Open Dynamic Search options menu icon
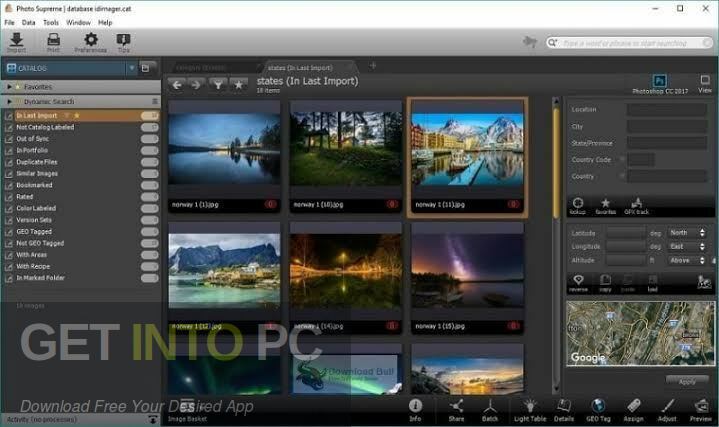 tap(155, 101)
